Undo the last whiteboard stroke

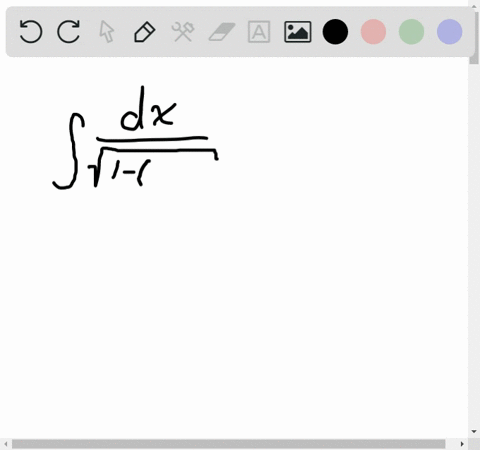click(31, 32)
